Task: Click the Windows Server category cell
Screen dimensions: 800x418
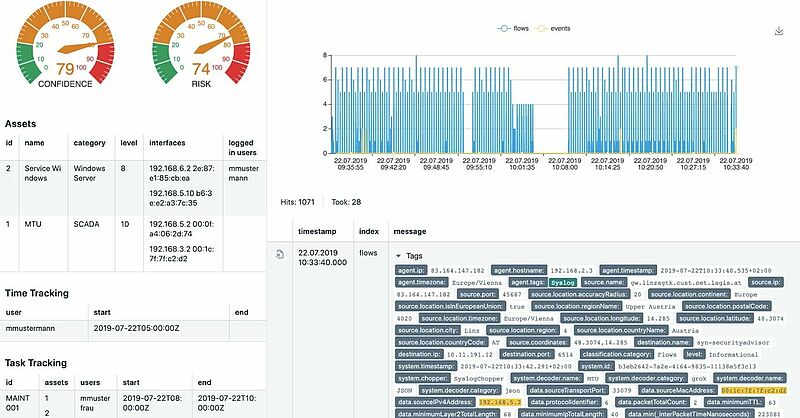Action: pos(89,173)
